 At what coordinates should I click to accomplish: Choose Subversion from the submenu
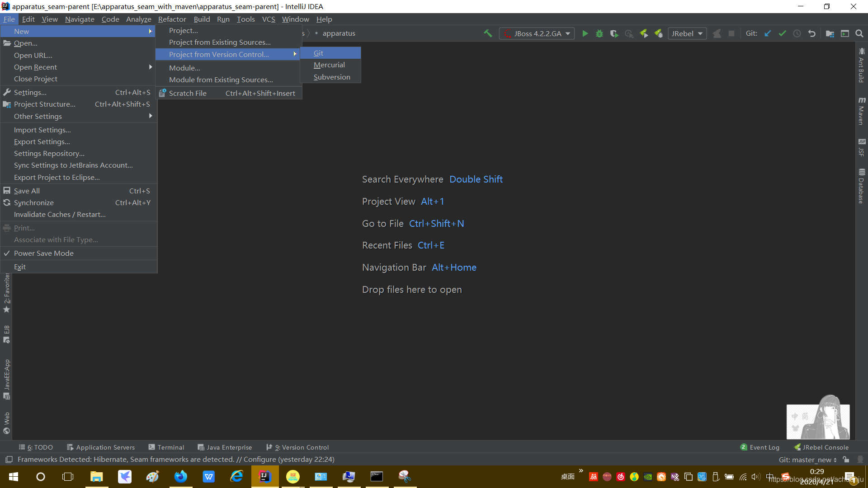[330, 77]
